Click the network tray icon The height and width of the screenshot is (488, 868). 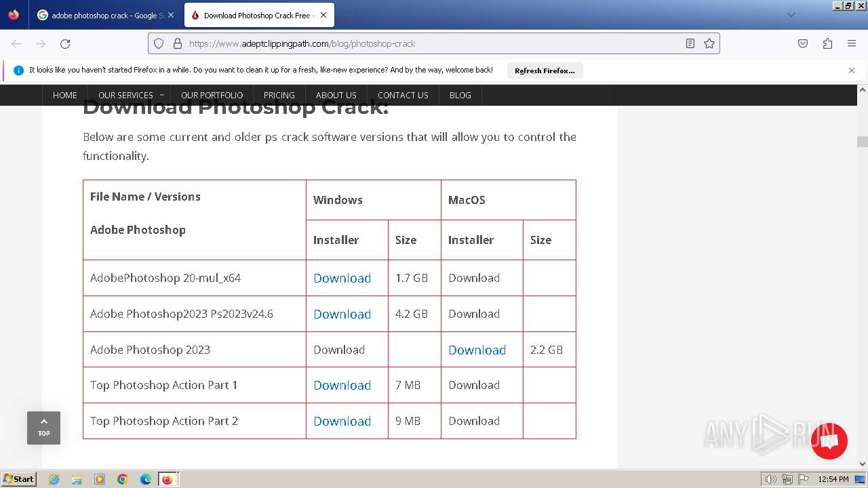(787, 479)
